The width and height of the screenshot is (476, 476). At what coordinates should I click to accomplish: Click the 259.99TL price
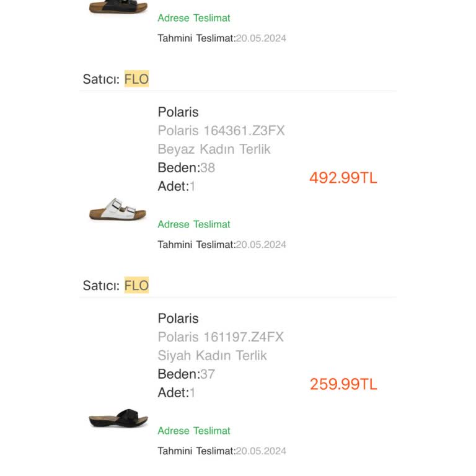click(x=343, y=384)
